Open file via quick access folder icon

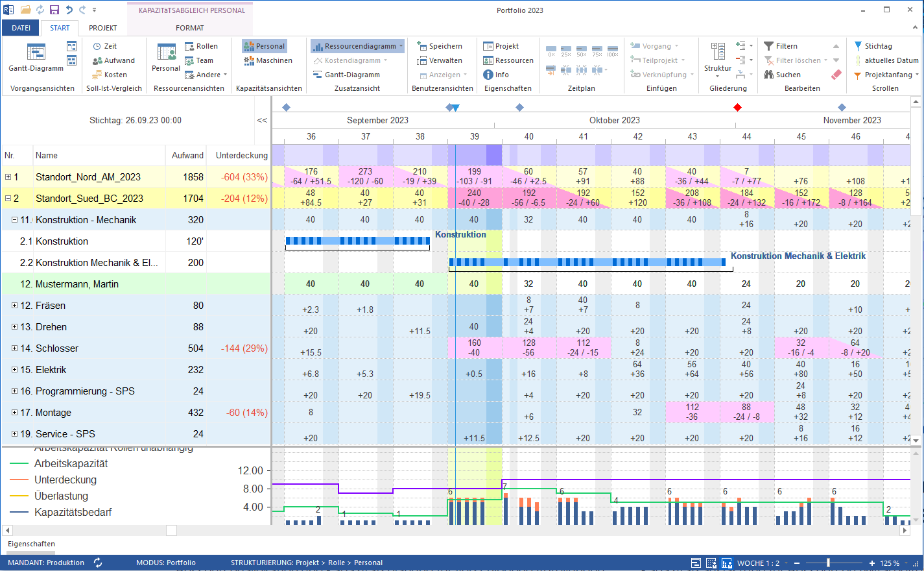[26, 10]
